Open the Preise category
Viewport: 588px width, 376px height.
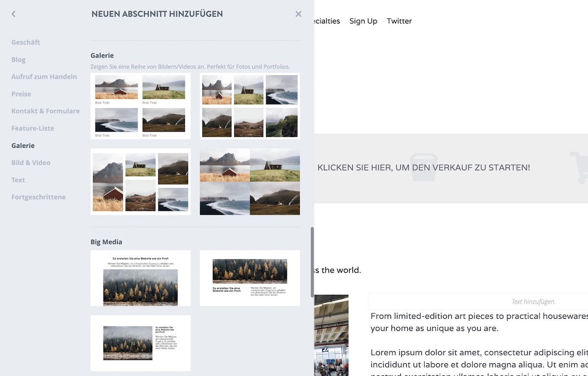pyautogui.click(x=22, y=94)
